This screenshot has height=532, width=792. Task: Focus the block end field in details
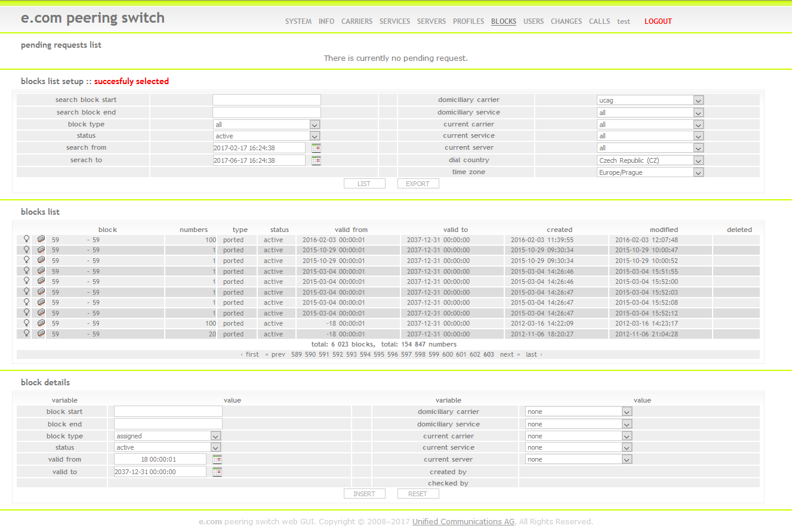coord(168,424)
